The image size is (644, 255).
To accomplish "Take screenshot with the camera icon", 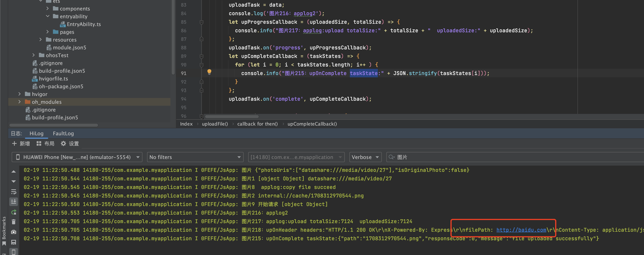I will [14, 232].
